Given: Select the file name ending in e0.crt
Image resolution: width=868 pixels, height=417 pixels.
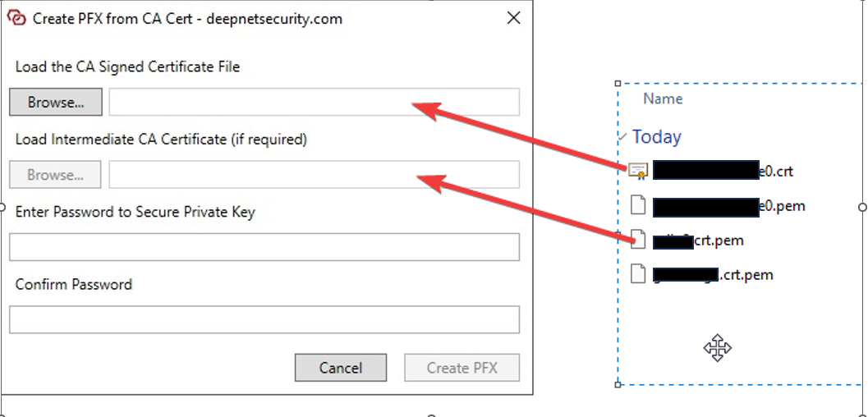Looking at the screenshot, I should tap(723, 171).
